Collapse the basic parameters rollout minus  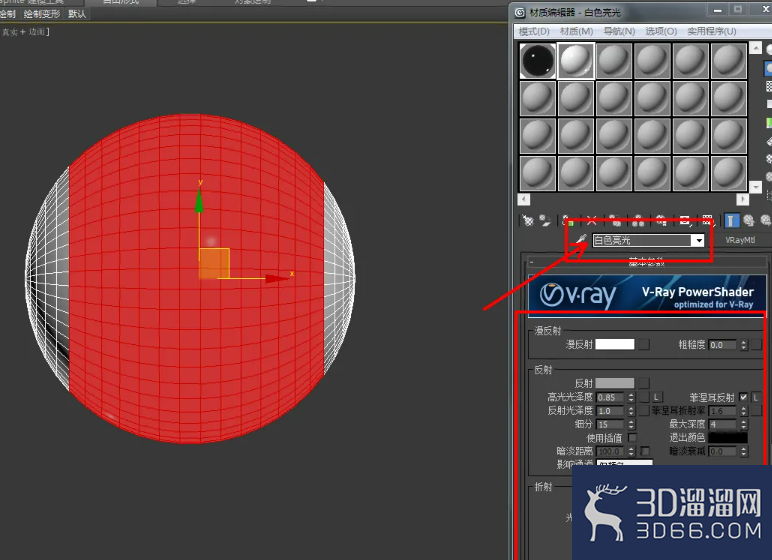(532, 262)
